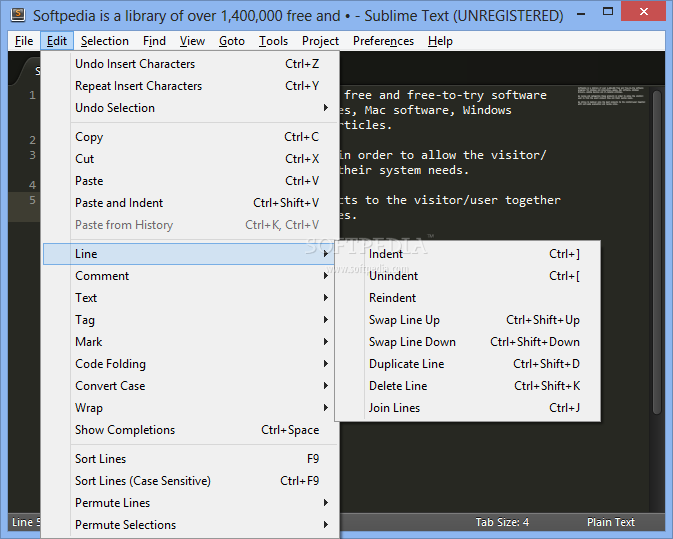Close the Sublime Text window

(x=643, y=12)
